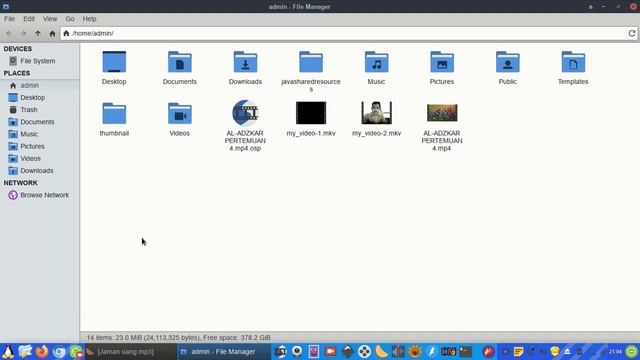
Task: Open the terminal icon in the taskbar
Action: pyautogui.click(x=465, y=351)
